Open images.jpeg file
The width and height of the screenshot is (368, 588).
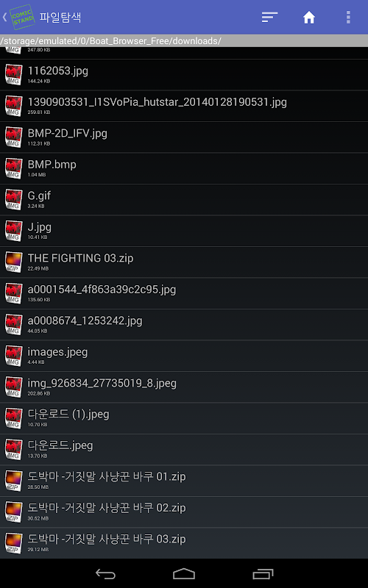coord(184,356)
